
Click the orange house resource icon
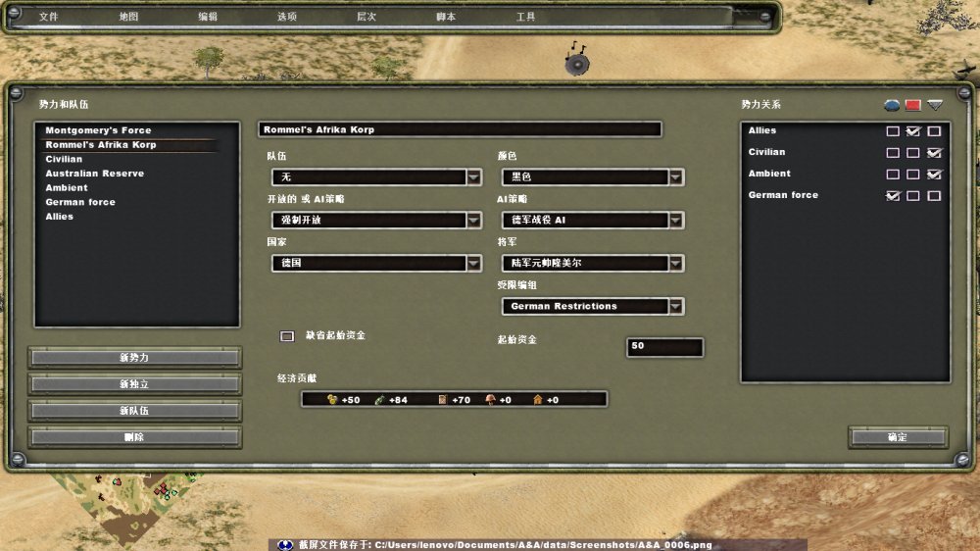pos(537,400)
